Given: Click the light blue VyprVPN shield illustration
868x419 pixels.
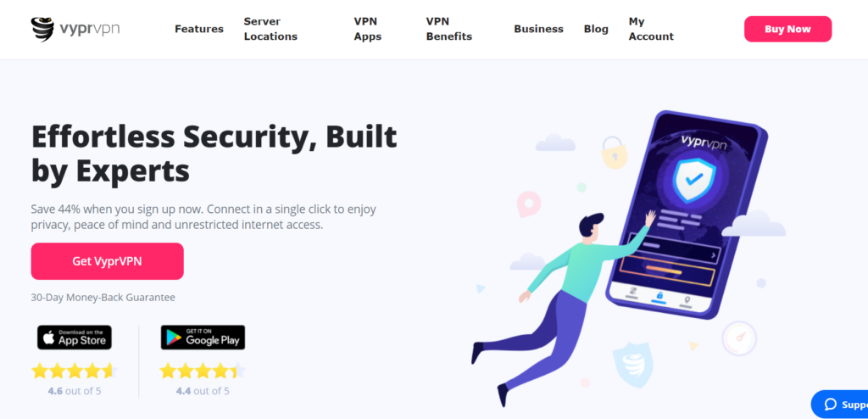Looking at the screenshot, I should pyautogui.click(x=632, y=364).
